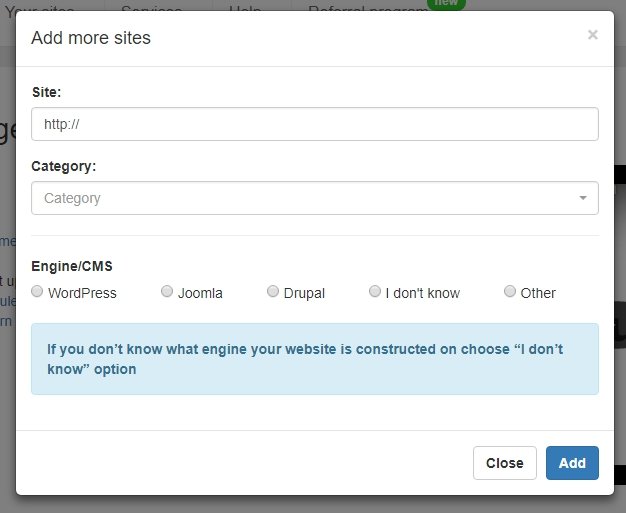
Task: Select the "I don't know" radio button
Action: point(374,291)
